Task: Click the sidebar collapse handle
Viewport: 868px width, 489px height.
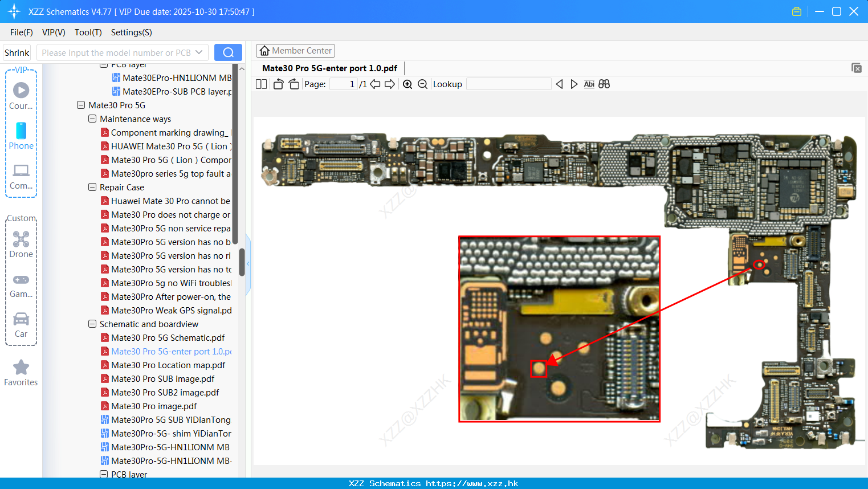Action: (x=248, y=264)
